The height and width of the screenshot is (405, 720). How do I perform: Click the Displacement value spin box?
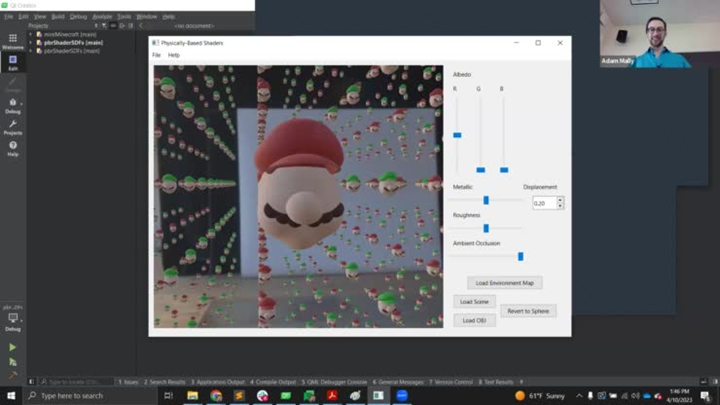coord(544,203)
